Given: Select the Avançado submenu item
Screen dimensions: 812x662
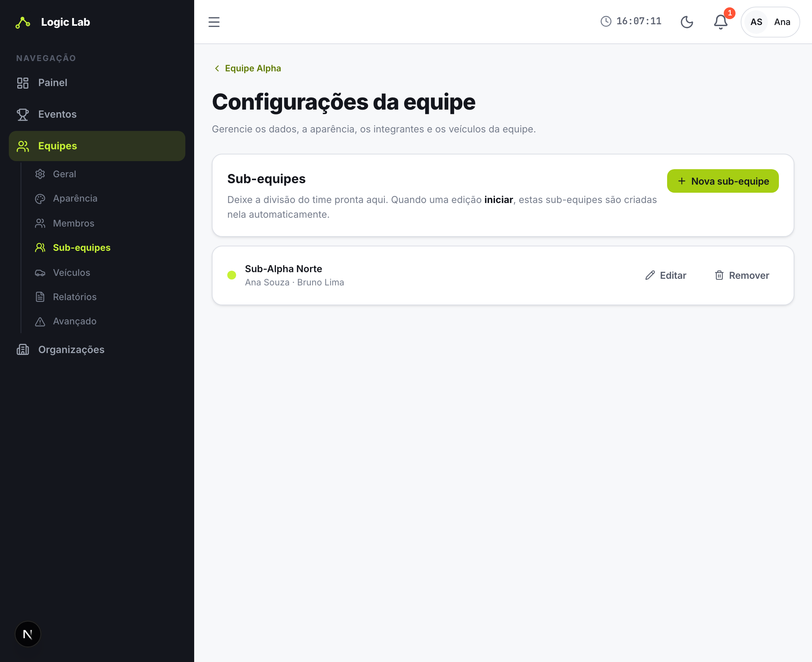Looking at the screenshot, I should [107, 321].
